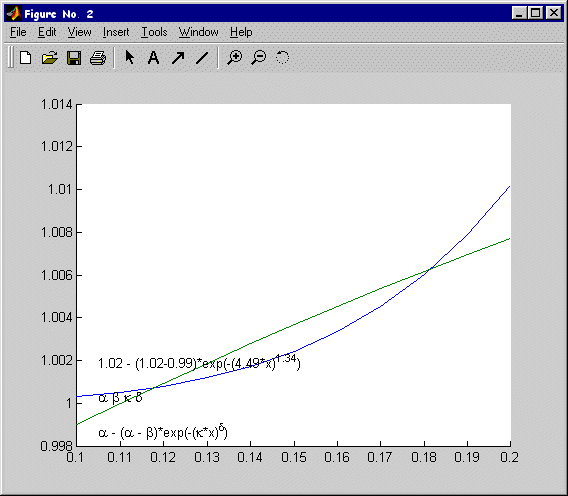Open the File menu
Viewport: 568px width, 496px height.
point(18,32)
